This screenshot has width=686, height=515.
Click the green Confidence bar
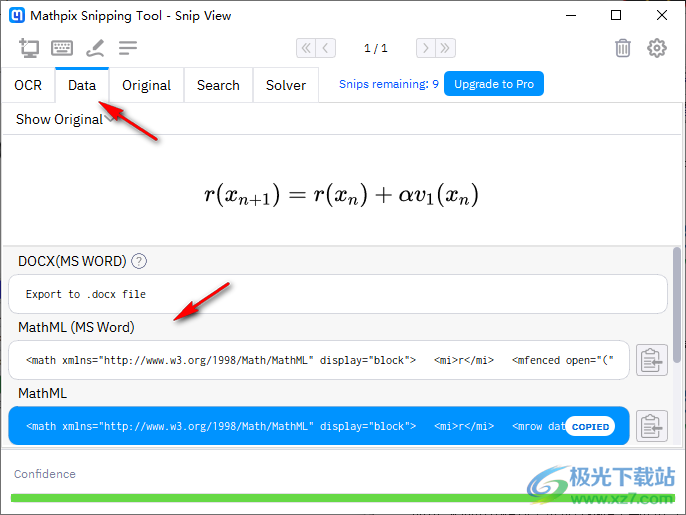343,498
